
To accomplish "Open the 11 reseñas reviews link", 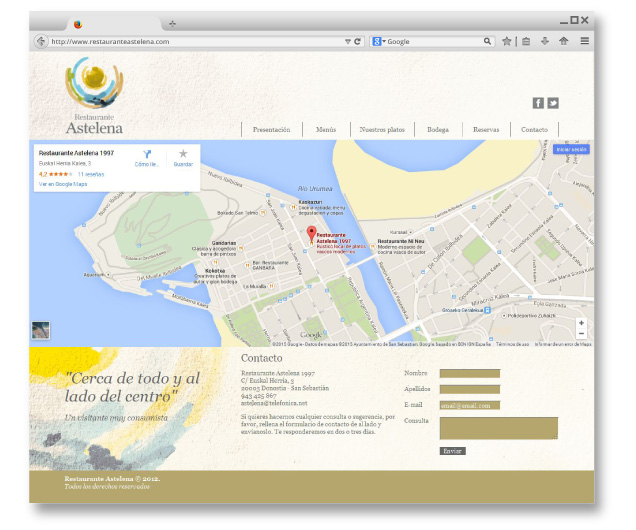I will [91, 174].
